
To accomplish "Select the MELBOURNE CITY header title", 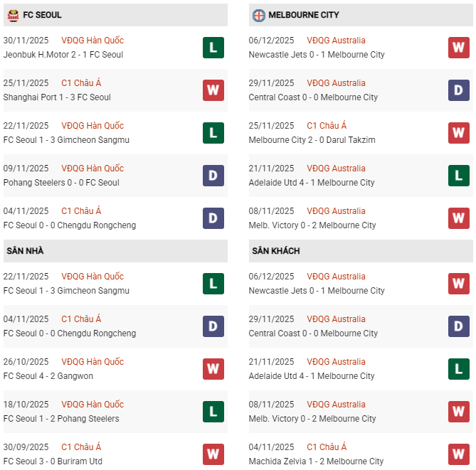I will 305,15.
